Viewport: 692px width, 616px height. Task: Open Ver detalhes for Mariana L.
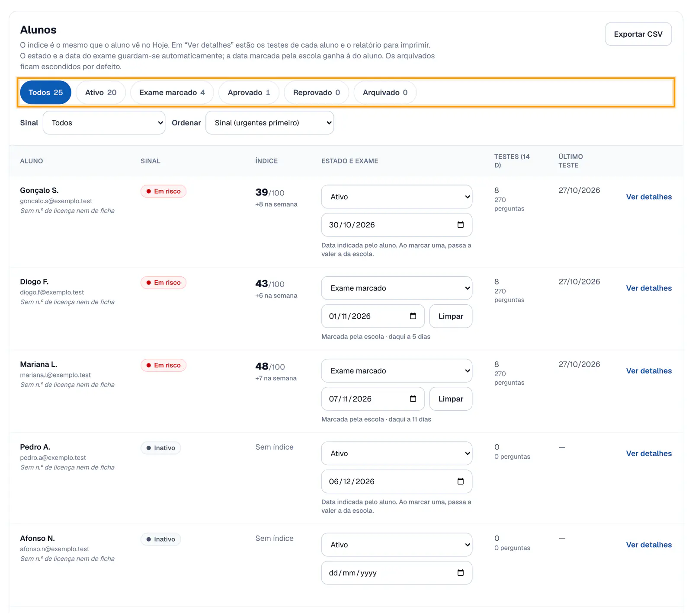(x=649, y=370)
